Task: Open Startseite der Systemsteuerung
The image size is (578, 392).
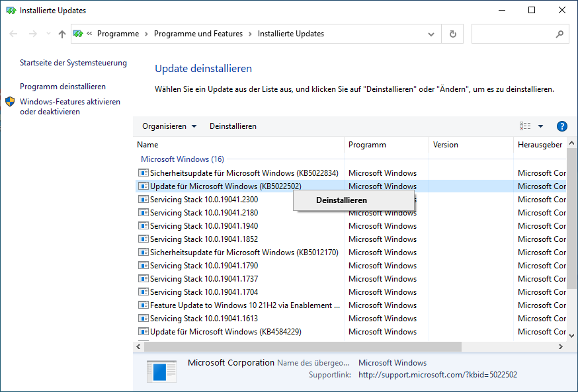Action: [x=73, y=63]
